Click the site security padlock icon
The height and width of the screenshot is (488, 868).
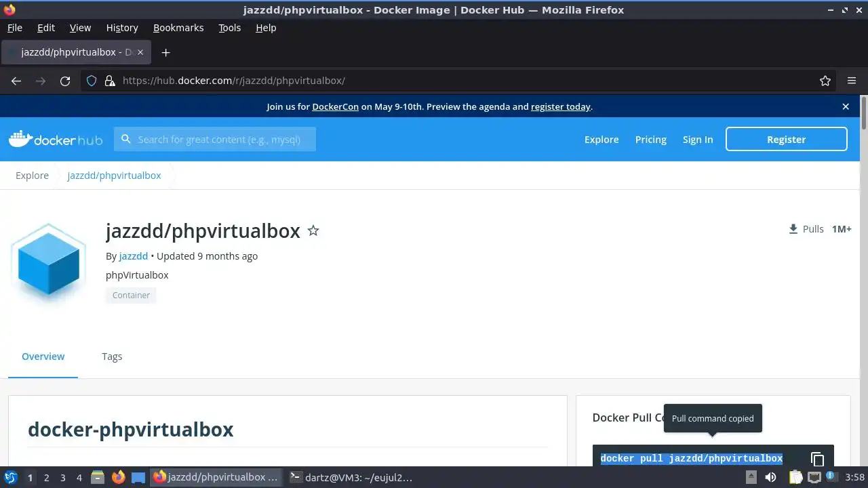point(109,81)
